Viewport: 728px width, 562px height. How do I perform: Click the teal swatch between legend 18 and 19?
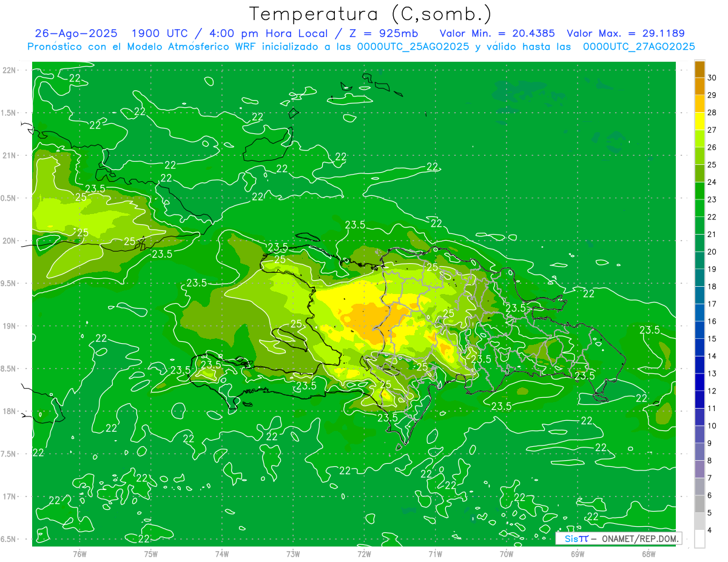(699, 278)
